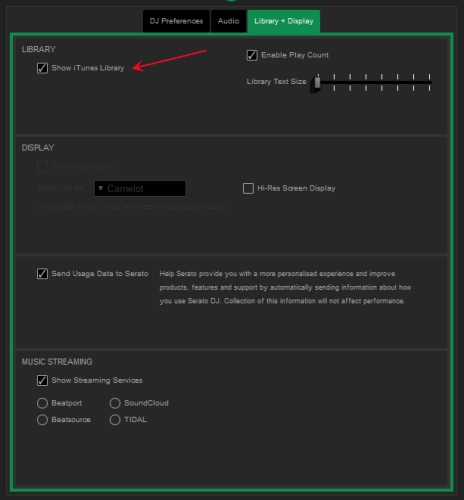Open the Camelot key format dropdown
This screenshot has width=464, height=500.
point(140,189)
